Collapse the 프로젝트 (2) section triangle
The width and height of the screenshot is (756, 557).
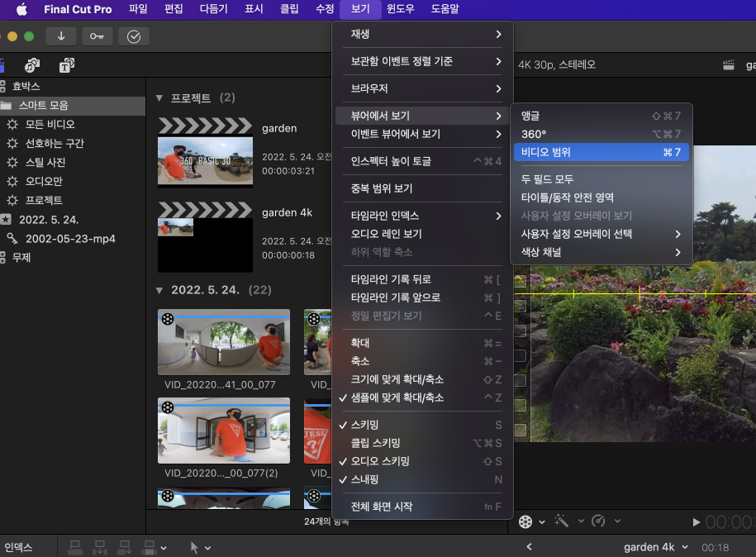tap(159, 98)
